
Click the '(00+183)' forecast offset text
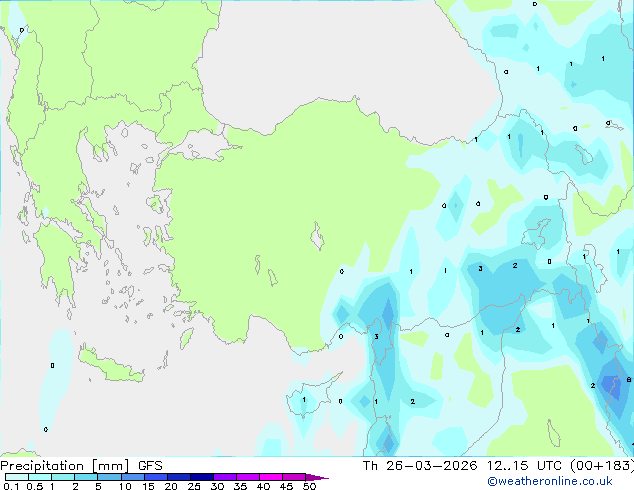[602, 465]
